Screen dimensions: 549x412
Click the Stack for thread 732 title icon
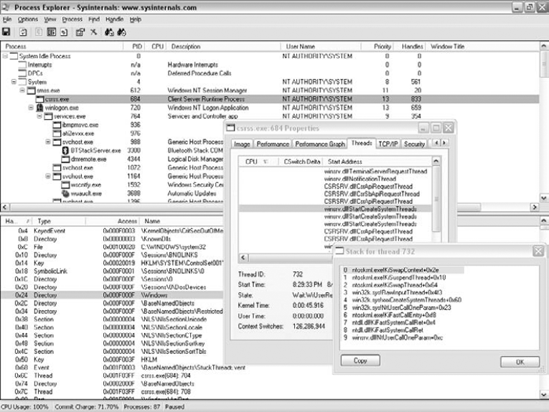(x=340, y=251)
